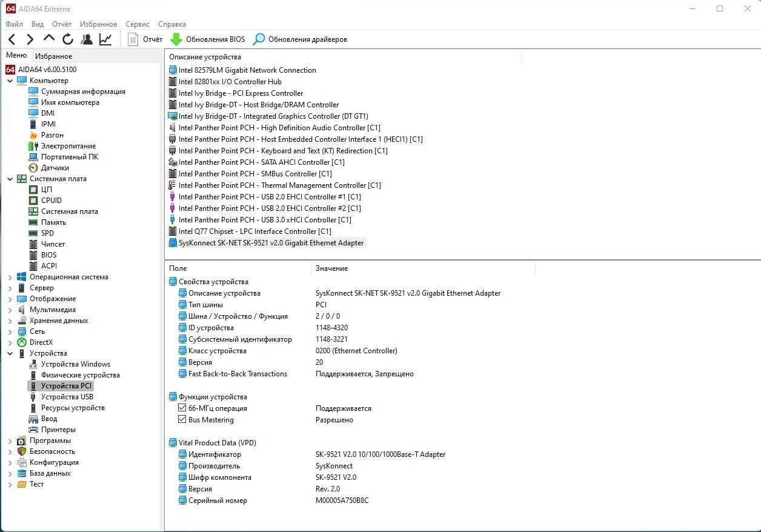Image resolution: width=761 pixels, height=532 pixels.
Task: Toggle the 66-МГц операция checkbox
Action: pyautogui.click(x=182, y=408)
